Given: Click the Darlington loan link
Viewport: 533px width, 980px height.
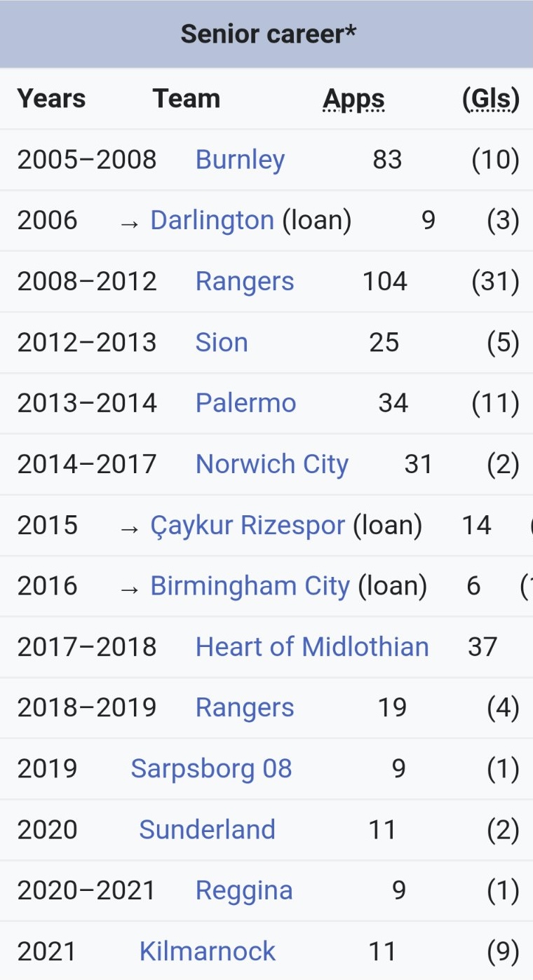Looking at the screenshot, I should [212, 221].
